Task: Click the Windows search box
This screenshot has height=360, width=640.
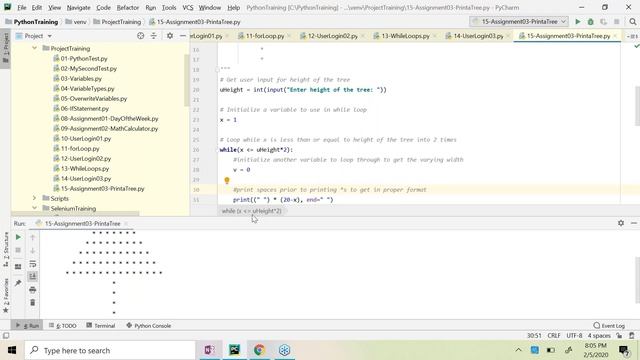Action: pyautogui.click(x=110, y=350)
